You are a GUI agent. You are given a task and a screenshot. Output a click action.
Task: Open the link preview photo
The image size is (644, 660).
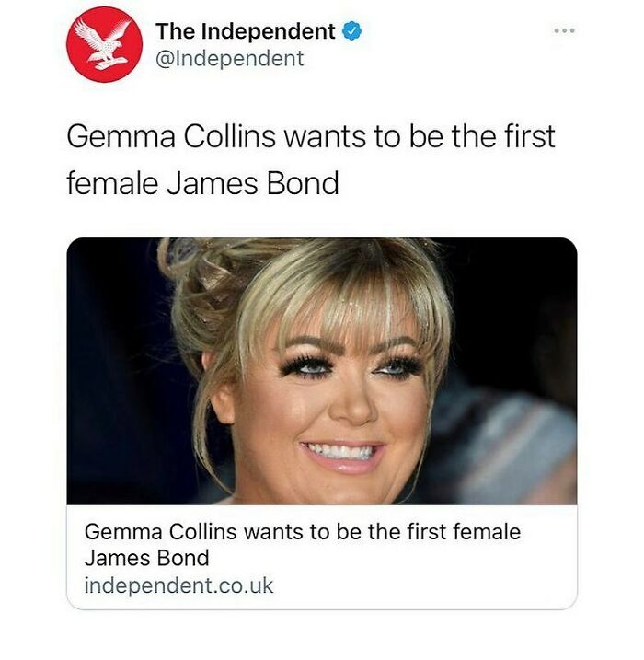coord(322,371)
